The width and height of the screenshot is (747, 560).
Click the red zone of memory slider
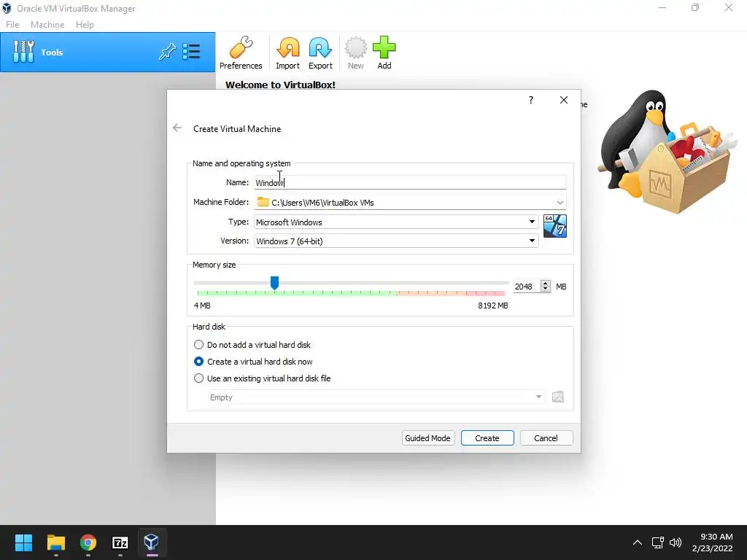(x=484, y=293)
